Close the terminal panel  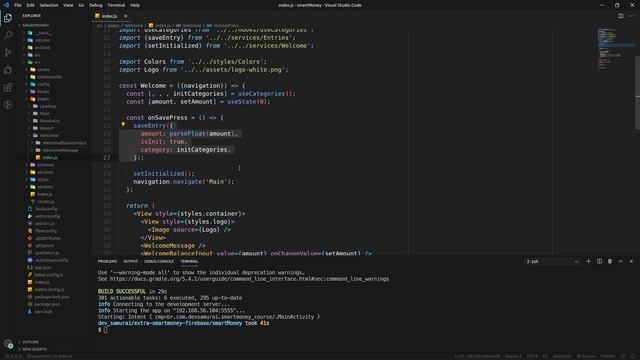coord(631,261)
